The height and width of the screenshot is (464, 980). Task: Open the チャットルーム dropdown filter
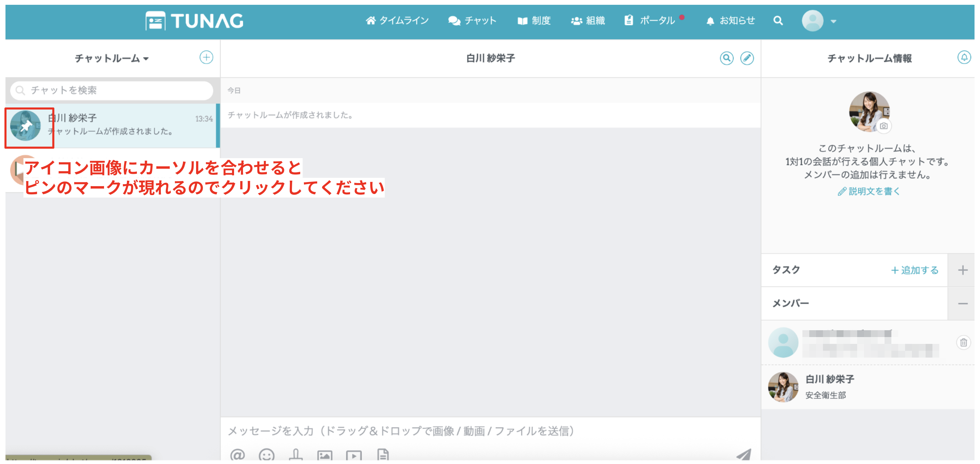(x=112, y=58)
